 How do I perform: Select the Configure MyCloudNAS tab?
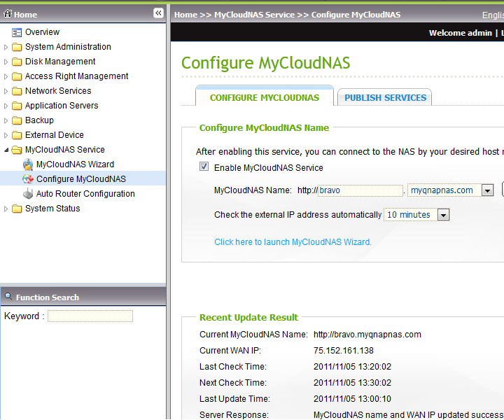[x=264, y=98]
